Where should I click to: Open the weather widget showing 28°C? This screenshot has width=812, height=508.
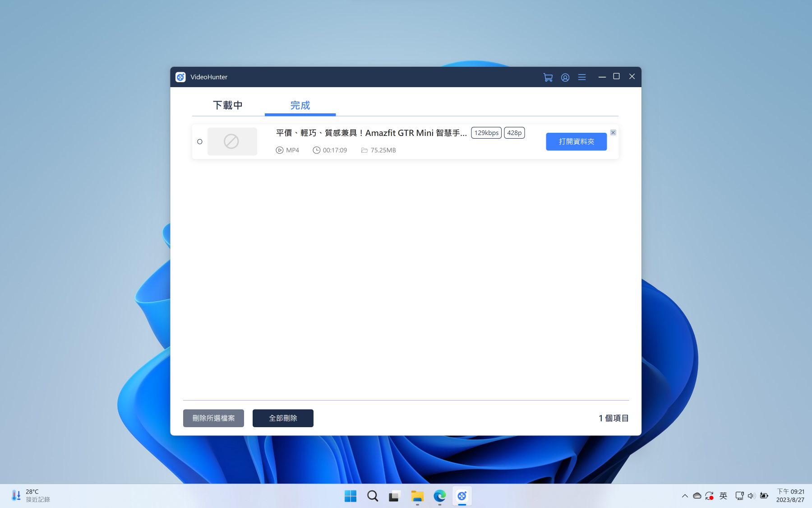pyautogui.click(x=31, y=495)
